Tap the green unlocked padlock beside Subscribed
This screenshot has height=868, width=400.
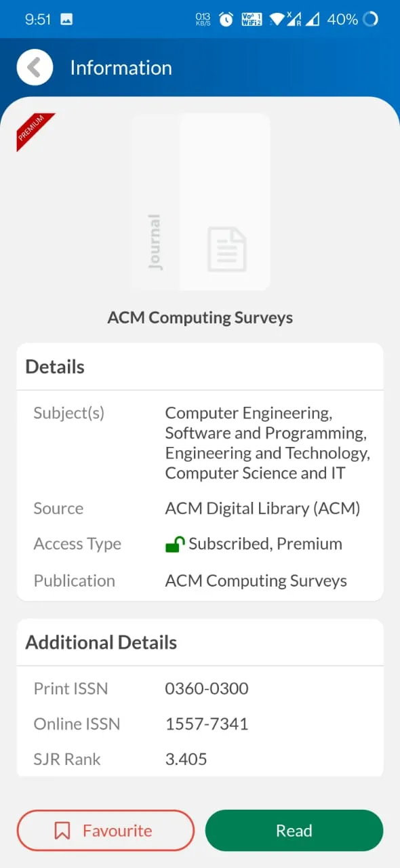[x=174, y=543]
